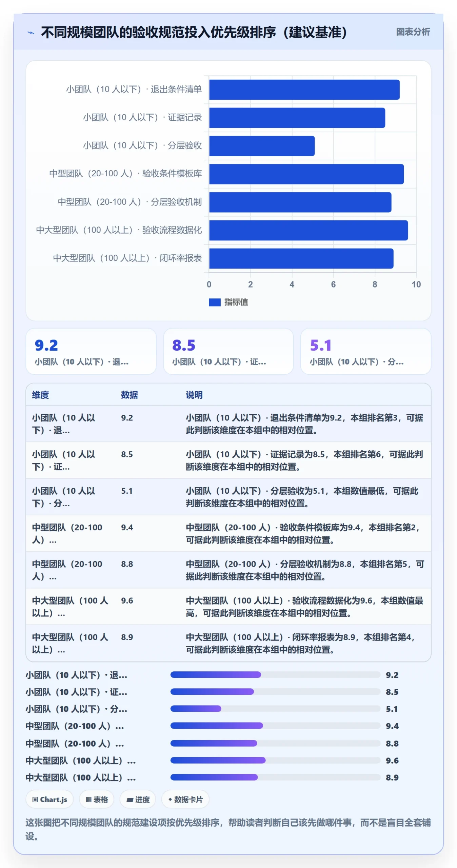Click the progress bar valued 9.4
Image resolution: width=457 pixels, height=868 pixels.
tap(275, 725)
